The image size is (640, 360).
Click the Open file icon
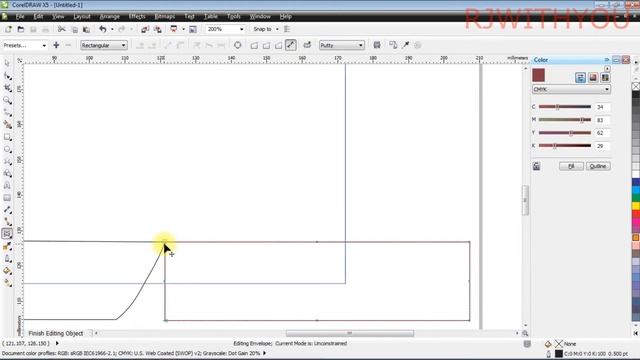(x=20, y=29)
